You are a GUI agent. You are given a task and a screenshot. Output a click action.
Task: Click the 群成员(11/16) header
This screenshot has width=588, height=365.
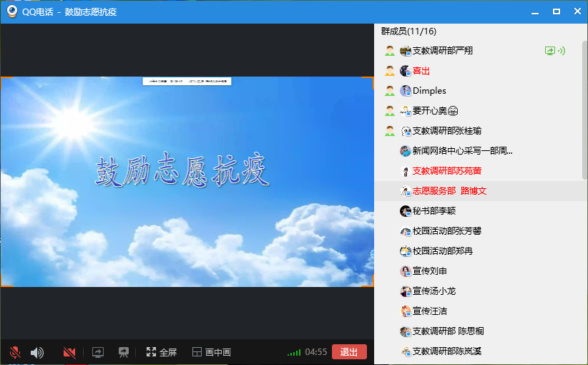[x=408, y=31]
